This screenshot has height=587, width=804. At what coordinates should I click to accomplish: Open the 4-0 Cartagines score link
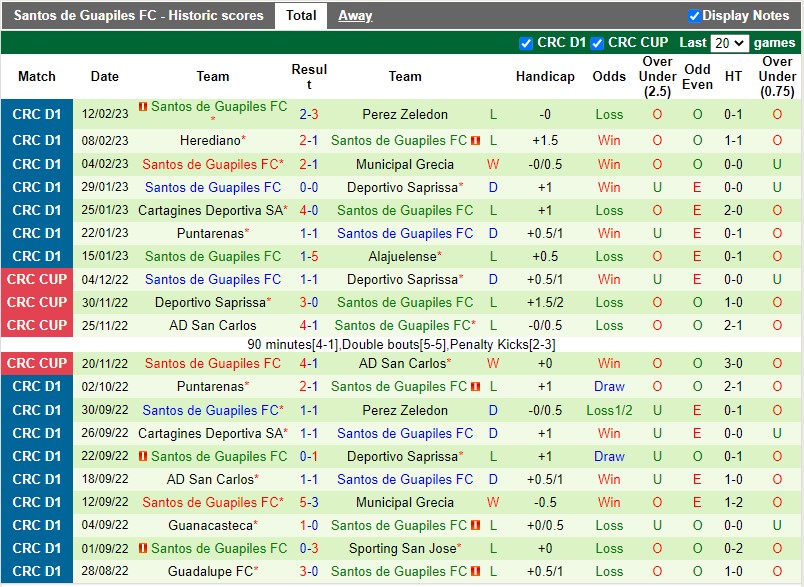309,210
